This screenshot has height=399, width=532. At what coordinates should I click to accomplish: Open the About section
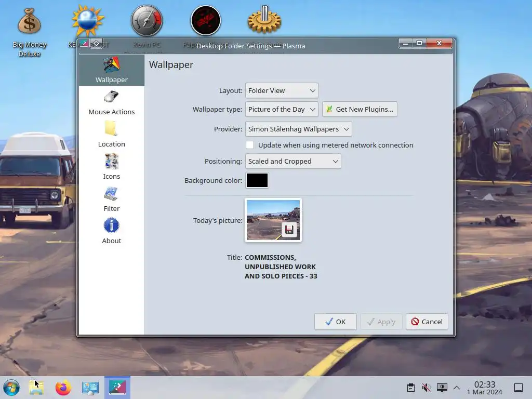(x=111, y=231)
